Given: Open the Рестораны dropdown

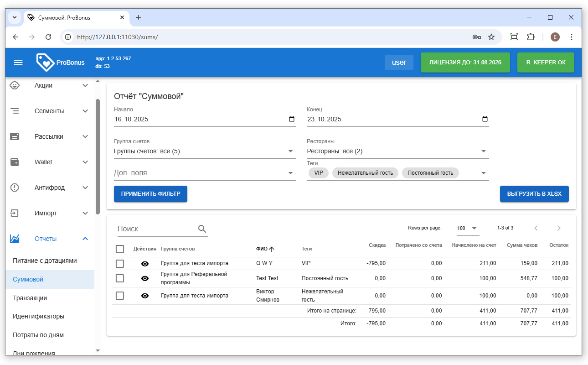Looking at the screenshot, I should pos(397,151).
